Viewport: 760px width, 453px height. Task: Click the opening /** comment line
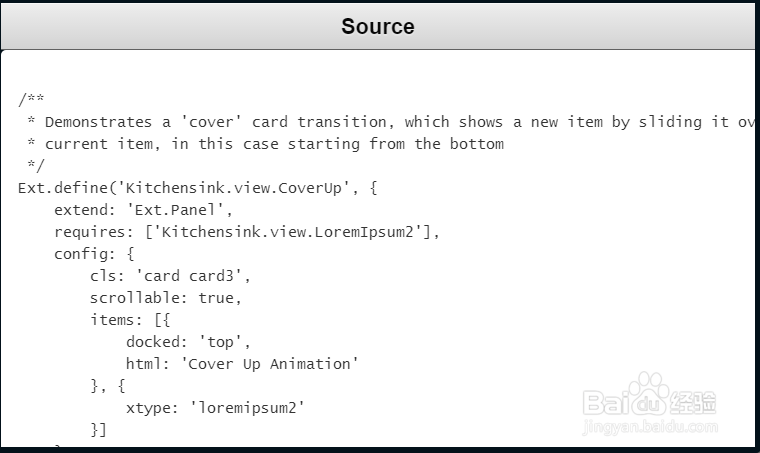(x=31, y=99)
